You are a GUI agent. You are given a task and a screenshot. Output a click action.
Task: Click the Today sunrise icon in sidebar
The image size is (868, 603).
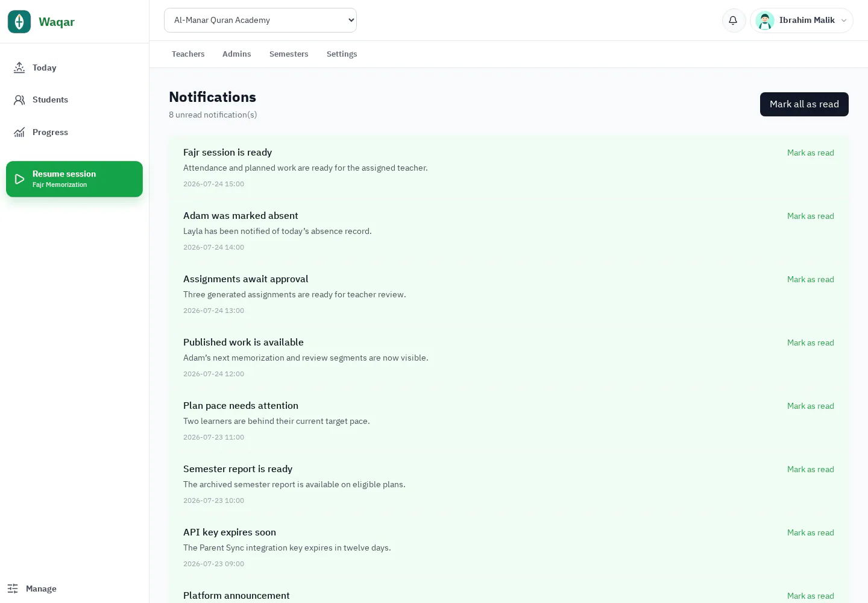coord(19,68)
